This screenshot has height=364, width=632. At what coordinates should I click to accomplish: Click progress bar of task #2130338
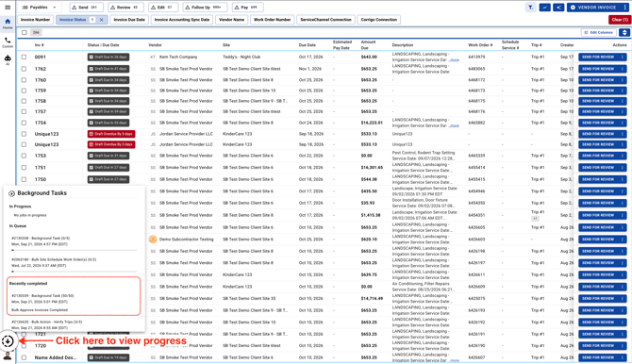tap(74, 250)
